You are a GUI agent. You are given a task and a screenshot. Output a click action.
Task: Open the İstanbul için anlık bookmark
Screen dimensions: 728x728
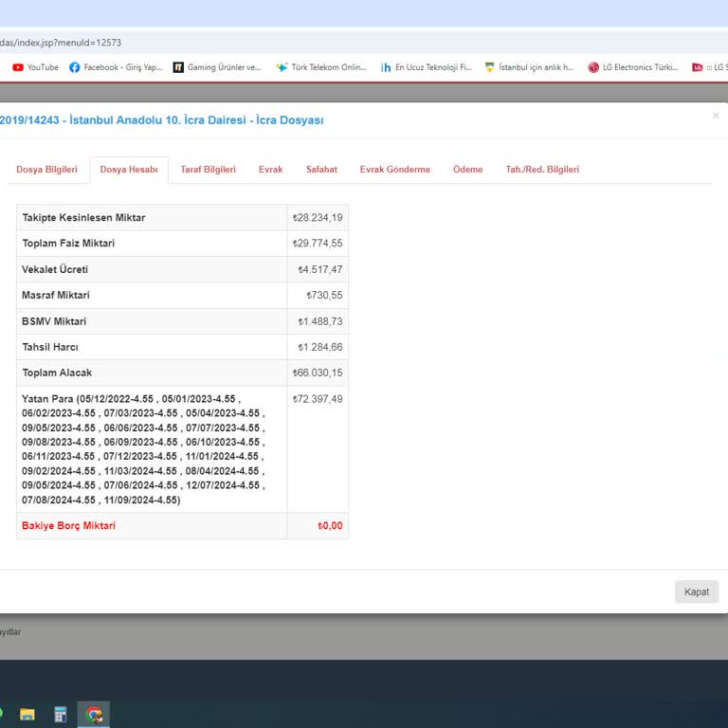point(529,67)
